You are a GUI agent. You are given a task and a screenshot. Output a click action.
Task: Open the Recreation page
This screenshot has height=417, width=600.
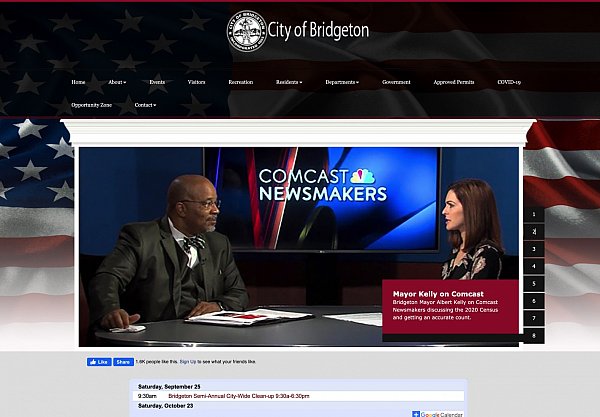point(241,82)
